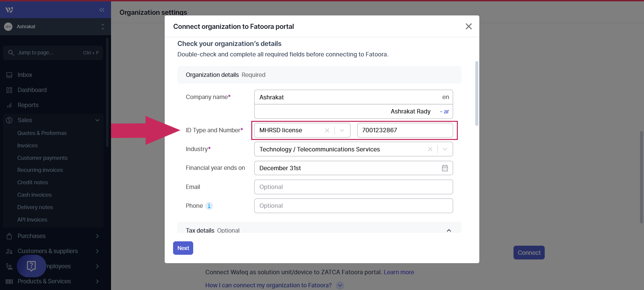Click the Wafeq logo icon
644x290 pixels.
9,10
